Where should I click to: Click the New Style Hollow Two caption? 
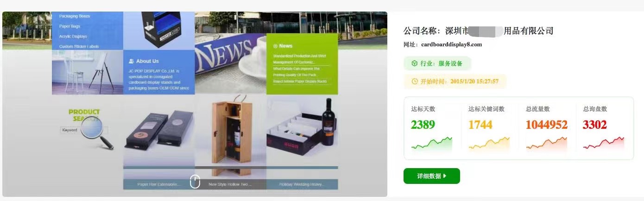(x=230, y=184)
